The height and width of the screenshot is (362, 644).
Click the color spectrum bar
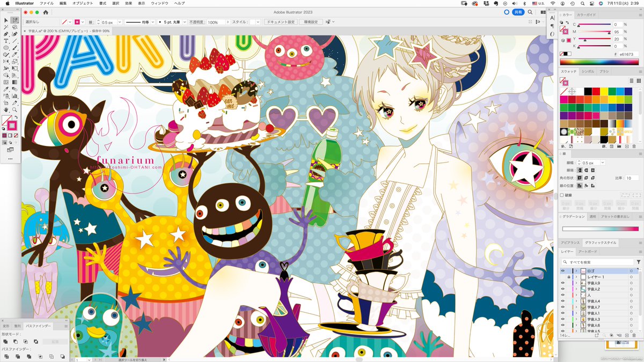point(598,61)
